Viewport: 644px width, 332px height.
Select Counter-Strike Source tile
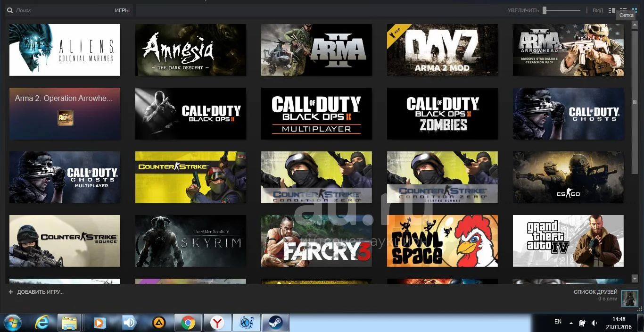point(65,241)
